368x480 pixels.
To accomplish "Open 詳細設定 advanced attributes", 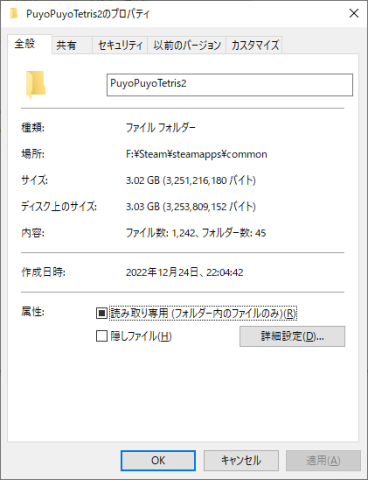I will click(292, 336).
